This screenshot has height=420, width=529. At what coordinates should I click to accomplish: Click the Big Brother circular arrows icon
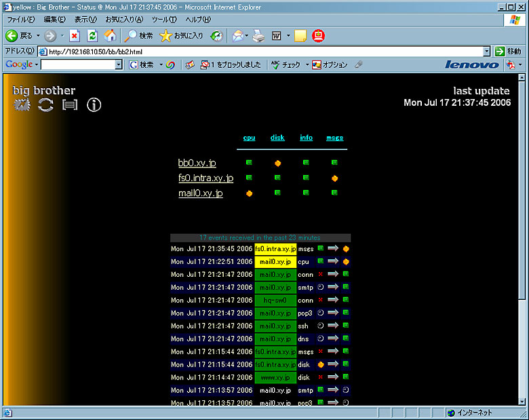pyautogui.click(x=45, y=104)
